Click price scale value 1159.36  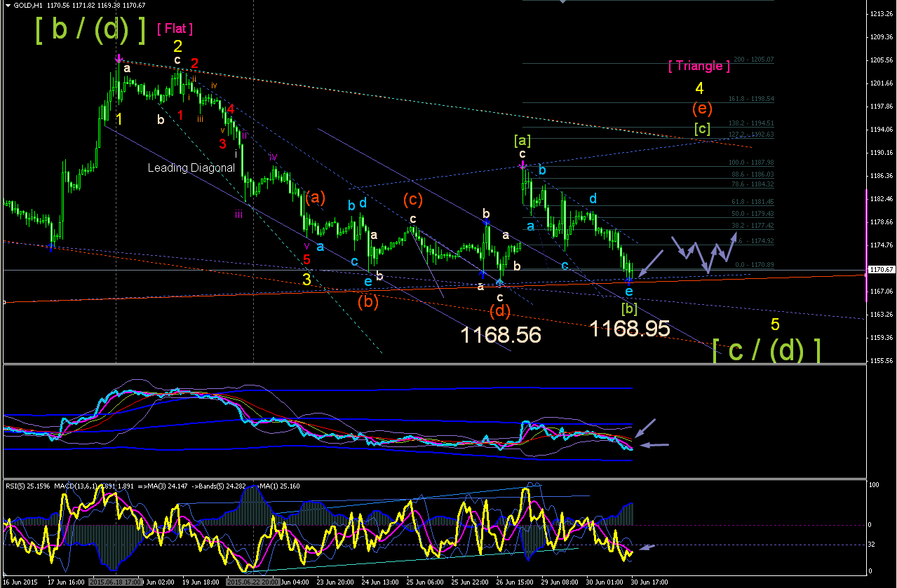tap(881, 338)
